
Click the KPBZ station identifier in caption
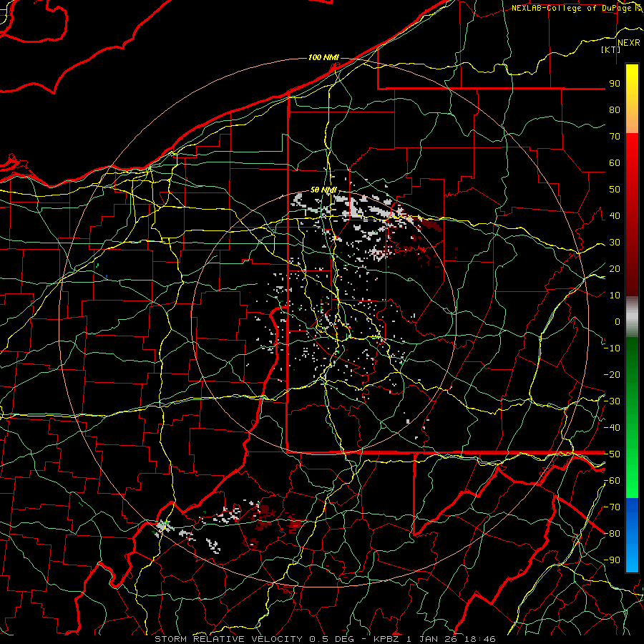[388, 639]
